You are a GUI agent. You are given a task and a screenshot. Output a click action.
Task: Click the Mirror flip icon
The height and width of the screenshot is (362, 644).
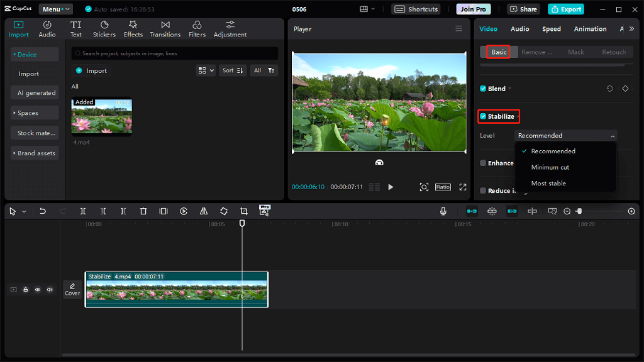[x=204, y=211]
